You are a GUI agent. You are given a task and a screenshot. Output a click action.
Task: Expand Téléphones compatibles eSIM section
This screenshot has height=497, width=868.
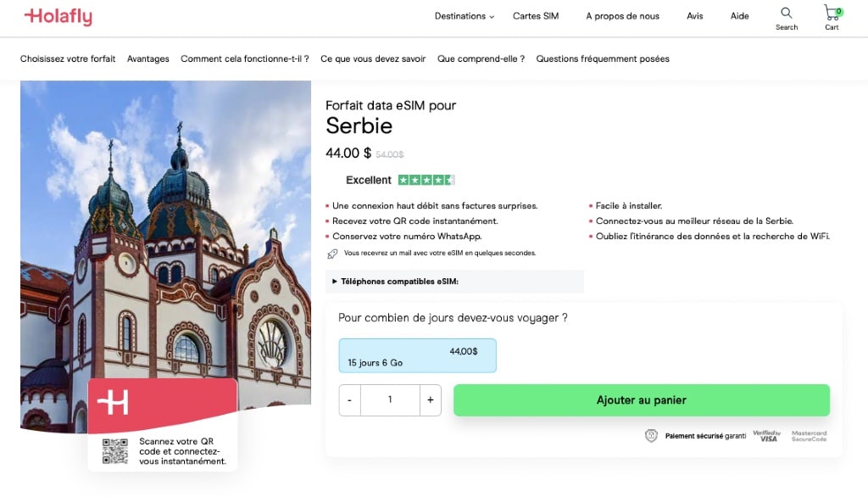pyautogui.click(x=398, y=281)
